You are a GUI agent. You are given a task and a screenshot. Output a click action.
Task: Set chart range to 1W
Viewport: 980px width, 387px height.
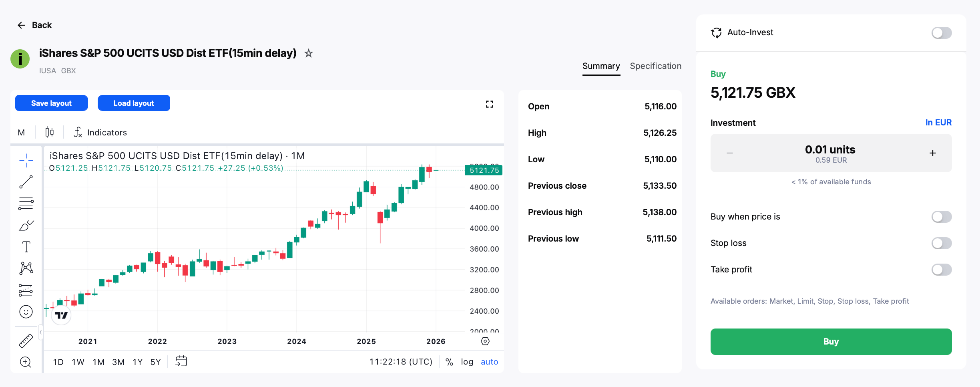click(x=78, y=362)
